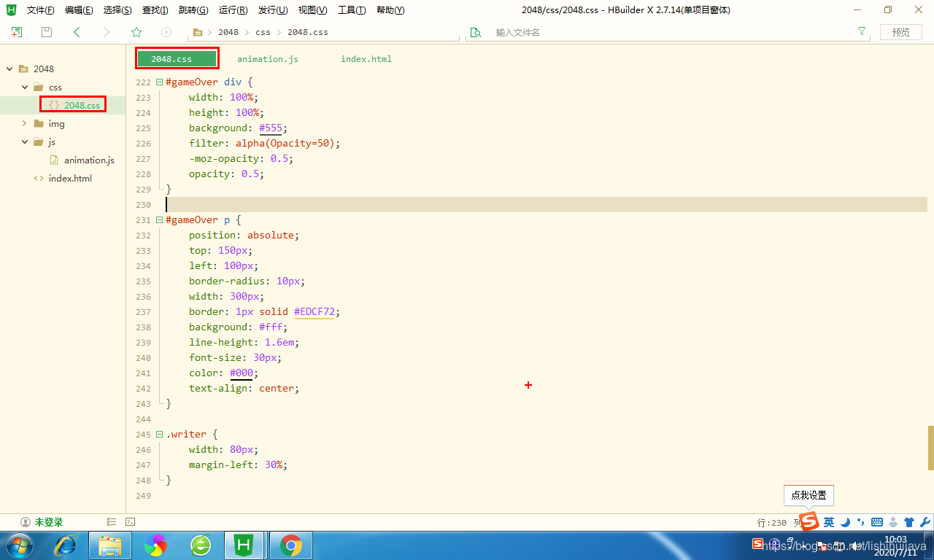
Task: Collapse the js folder in tree
Action: (x=25, y=141)
